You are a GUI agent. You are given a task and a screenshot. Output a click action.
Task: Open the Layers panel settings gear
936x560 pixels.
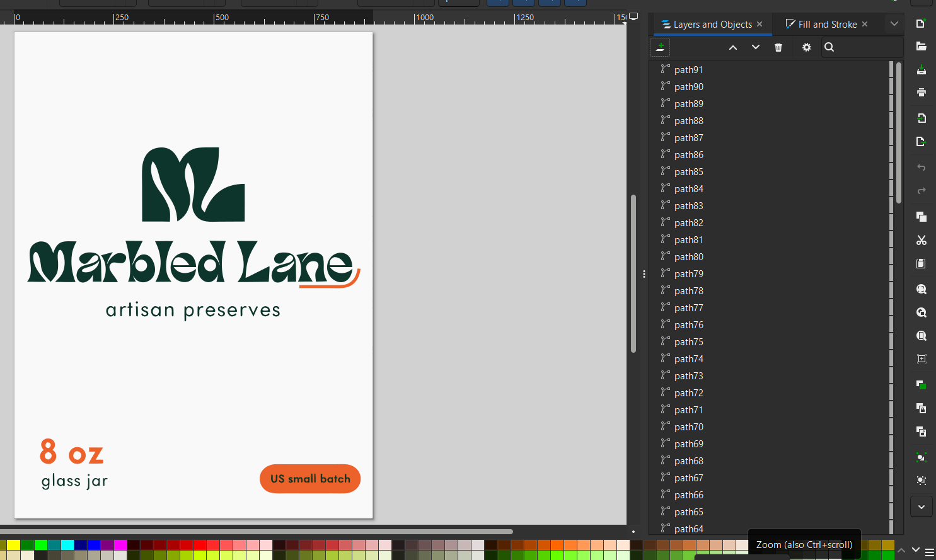(807, 47)
